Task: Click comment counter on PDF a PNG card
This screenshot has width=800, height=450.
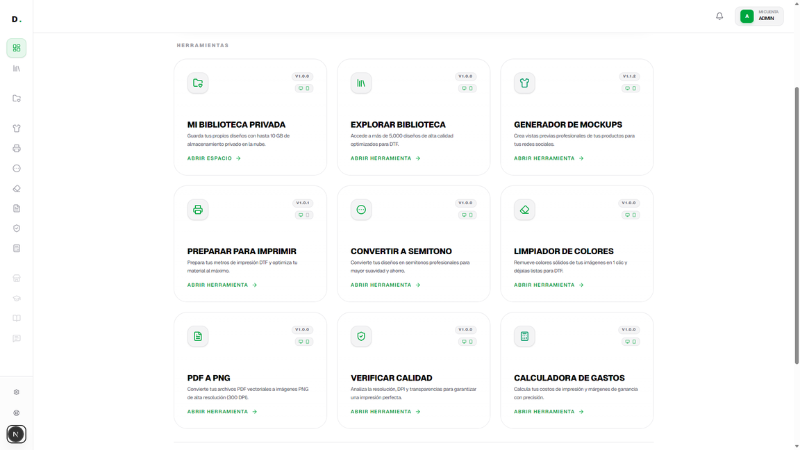Action: tap(304, 341)
